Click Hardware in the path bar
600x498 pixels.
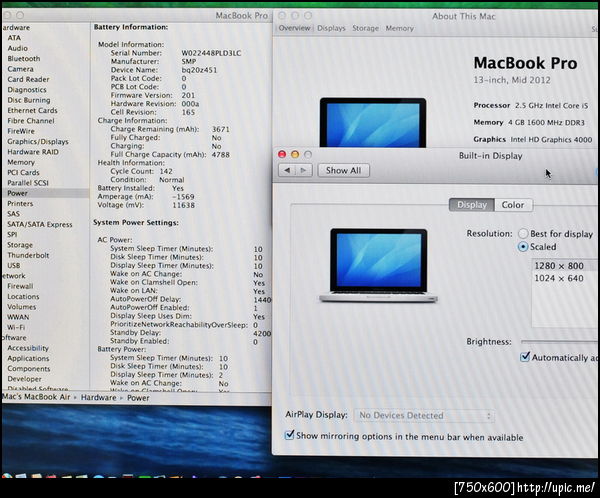pos(98,398)
